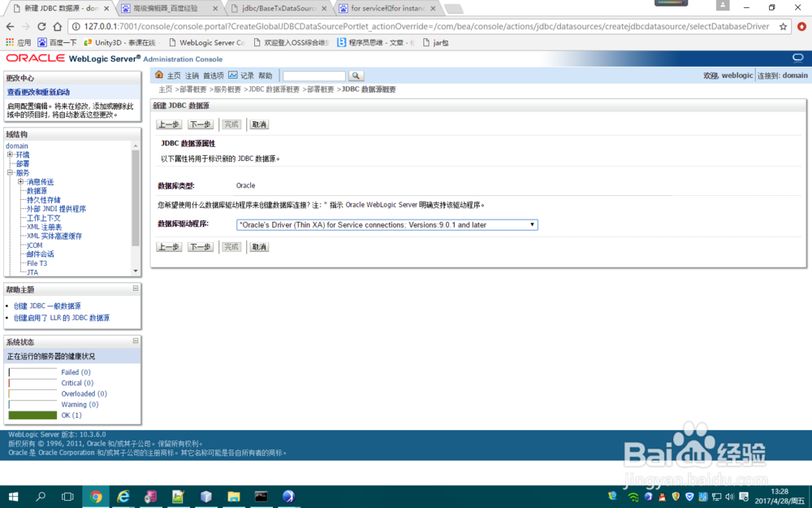Click the green OK server health bar
The image size is (812, 508).
pyautogui.click(x=32, y=415)
